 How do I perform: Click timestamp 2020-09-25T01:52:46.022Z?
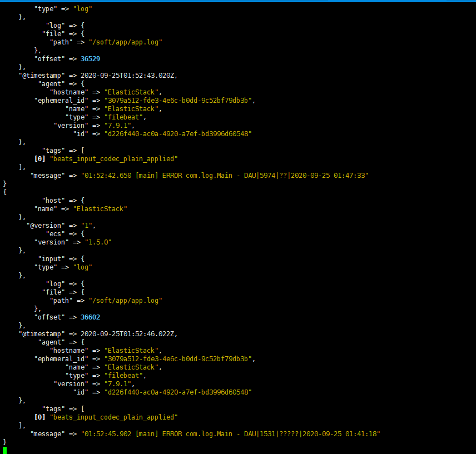tap(128, 333)
